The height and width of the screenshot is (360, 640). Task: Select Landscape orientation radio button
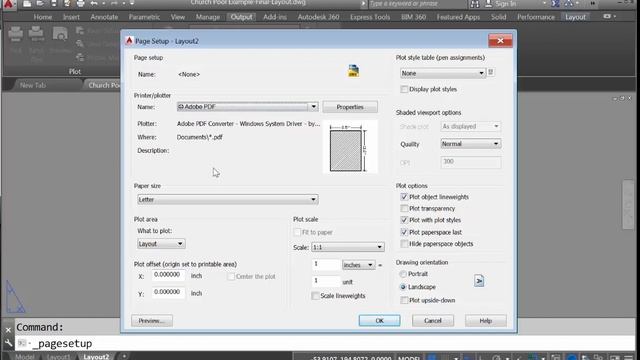click(x=403, y=287)
